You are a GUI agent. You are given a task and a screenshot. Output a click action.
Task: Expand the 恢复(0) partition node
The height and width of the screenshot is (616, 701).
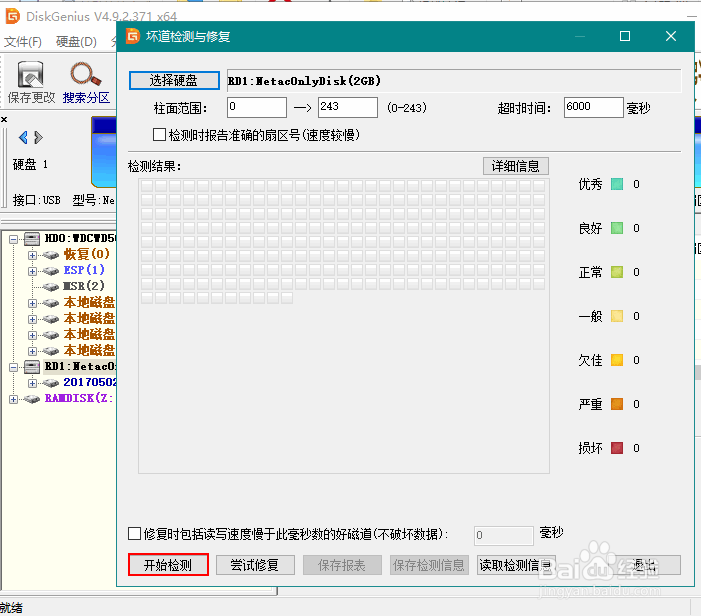coord(32,255)
